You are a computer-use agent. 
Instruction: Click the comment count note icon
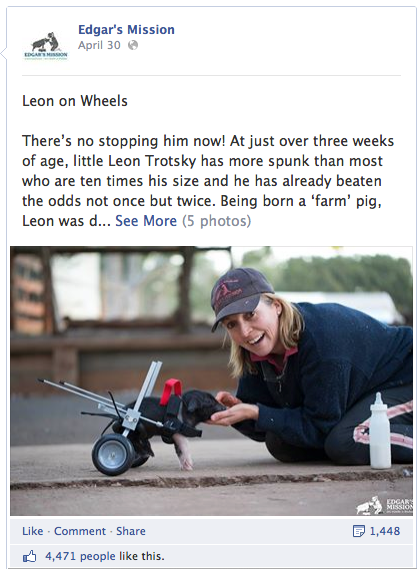[x=359, y=531]
